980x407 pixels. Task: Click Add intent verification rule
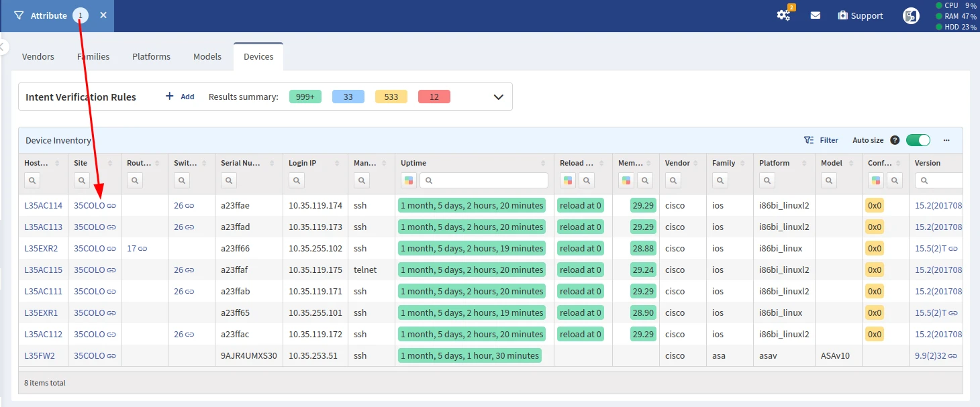(x=180, y=97)
